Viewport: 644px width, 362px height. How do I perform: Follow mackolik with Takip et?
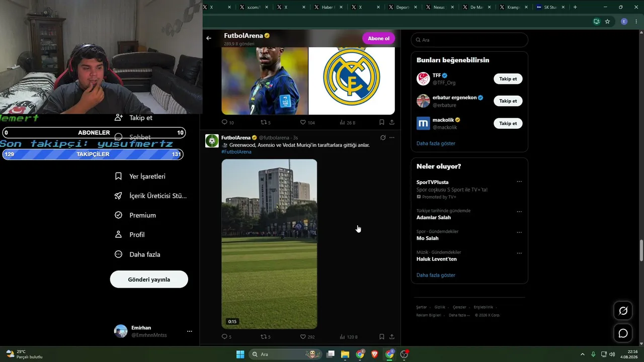pyautogui.click(x=508, y=123)
